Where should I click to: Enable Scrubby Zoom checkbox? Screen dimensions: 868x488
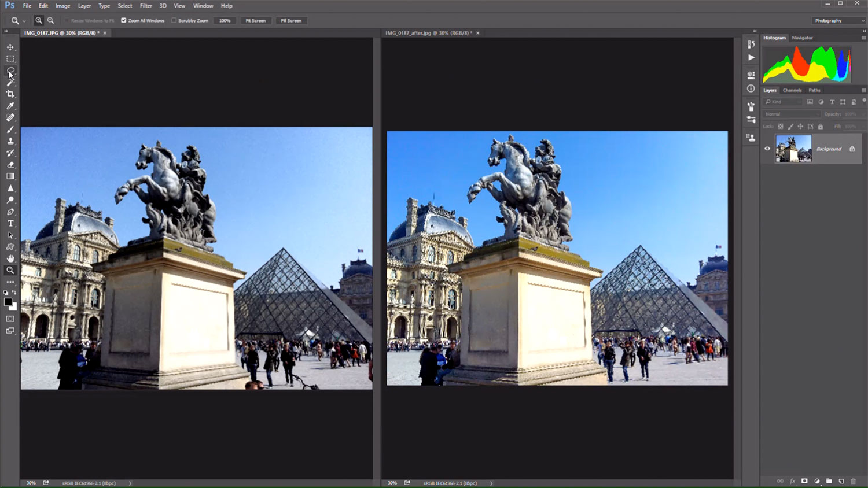(174, 20)
